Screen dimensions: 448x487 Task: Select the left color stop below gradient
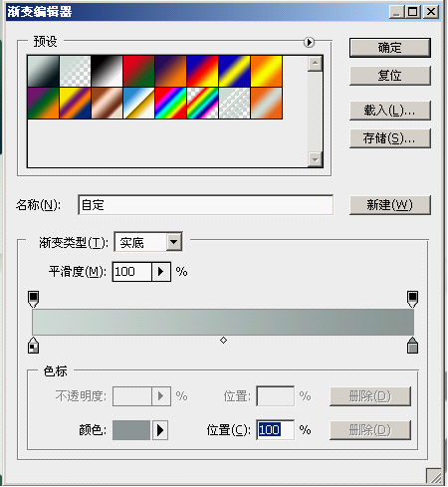click(x=33, y=346)
